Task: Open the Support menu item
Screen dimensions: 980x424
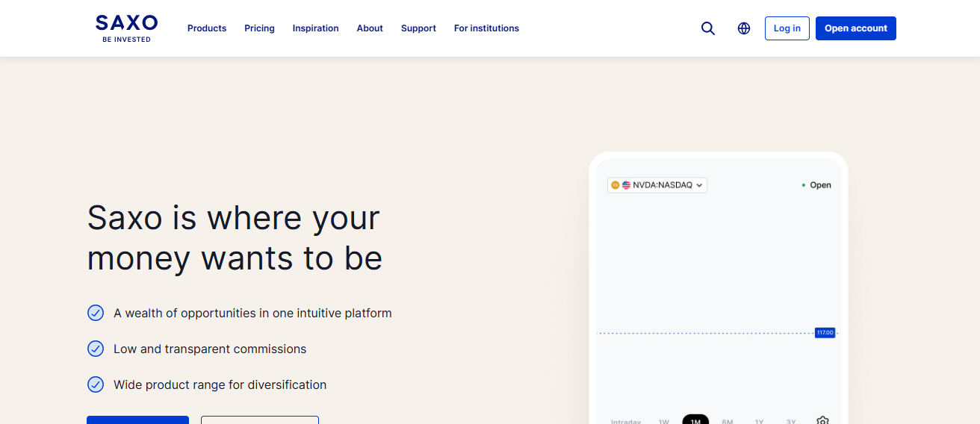Action: coord(418,28)
